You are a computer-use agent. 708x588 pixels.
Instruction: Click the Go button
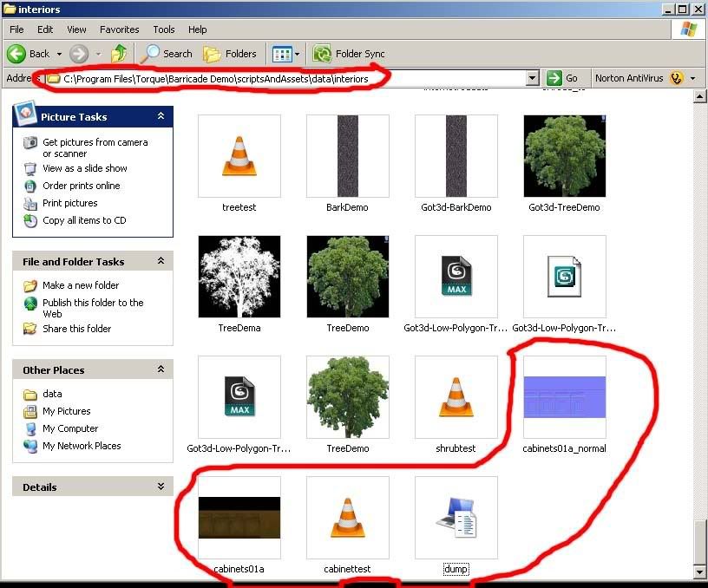coord(563,78)
